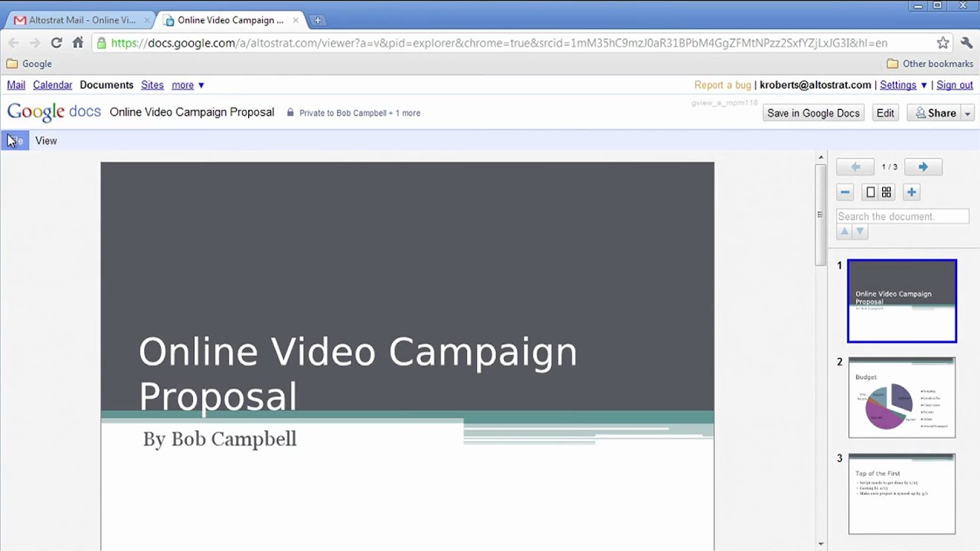This screenshot has width=980, height=551.
Task: Open the File menu
Action: pos(15,141)
